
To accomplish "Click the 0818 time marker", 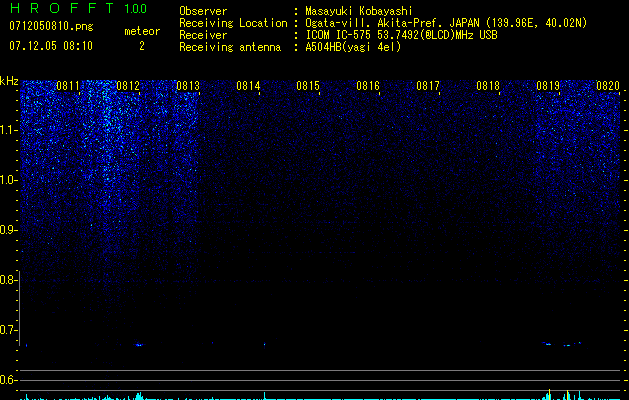I will [488, 86].
